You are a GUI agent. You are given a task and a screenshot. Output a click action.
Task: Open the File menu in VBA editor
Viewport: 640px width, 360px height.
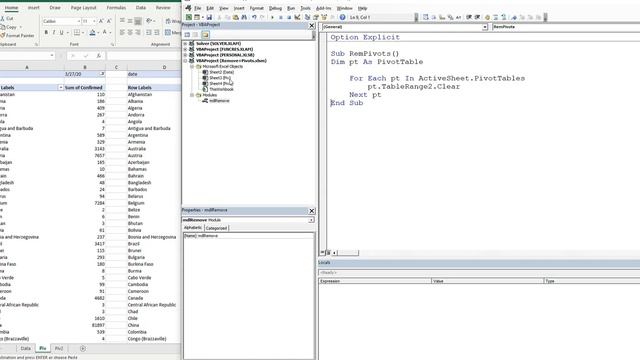(x=198, y=8)
